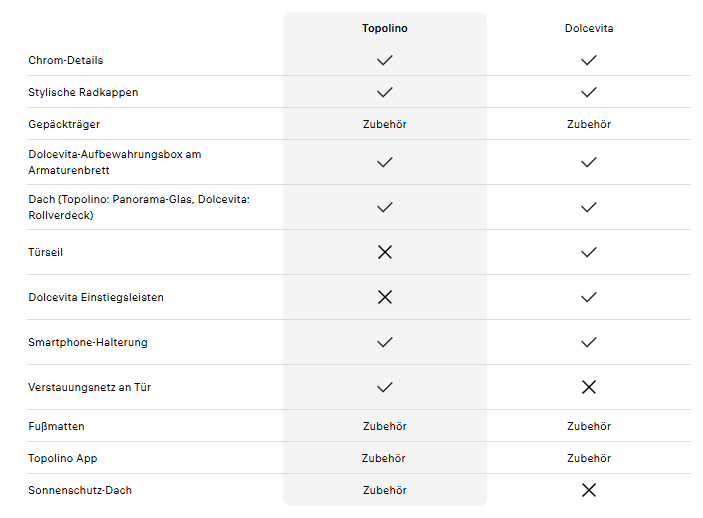Click Topolino Zubehör for Topolino App
Image resolution: width=703 pixels, height=518 pixels.
(x=385, y=458)
